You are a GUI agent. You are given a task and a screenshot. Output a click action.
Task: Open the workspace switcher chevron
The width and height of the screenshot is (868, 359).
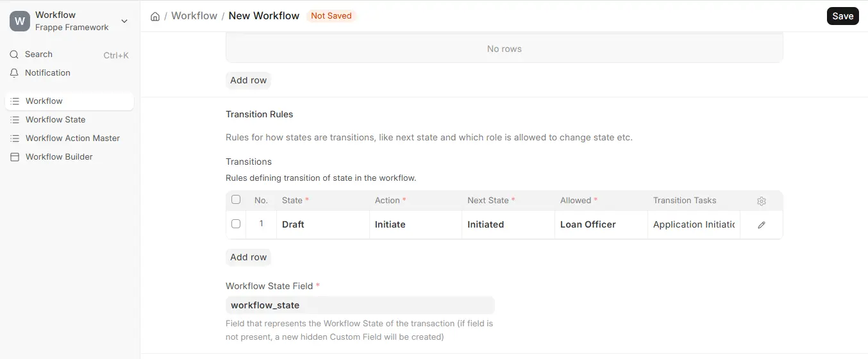tap(124, 21)
